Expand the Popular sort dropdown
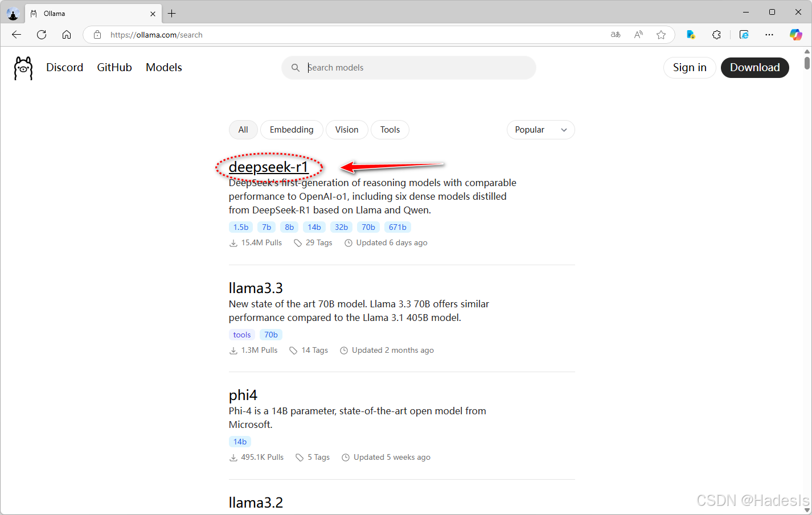 coord(540,130)
